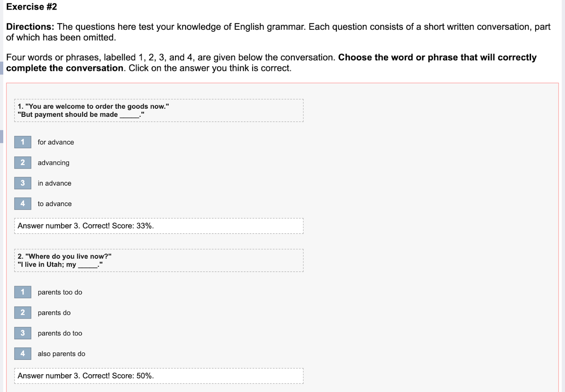This screenshot has height=392, width=565.
Task: Click question 1 box about ordering goods
Action: (x=158, y=110)
